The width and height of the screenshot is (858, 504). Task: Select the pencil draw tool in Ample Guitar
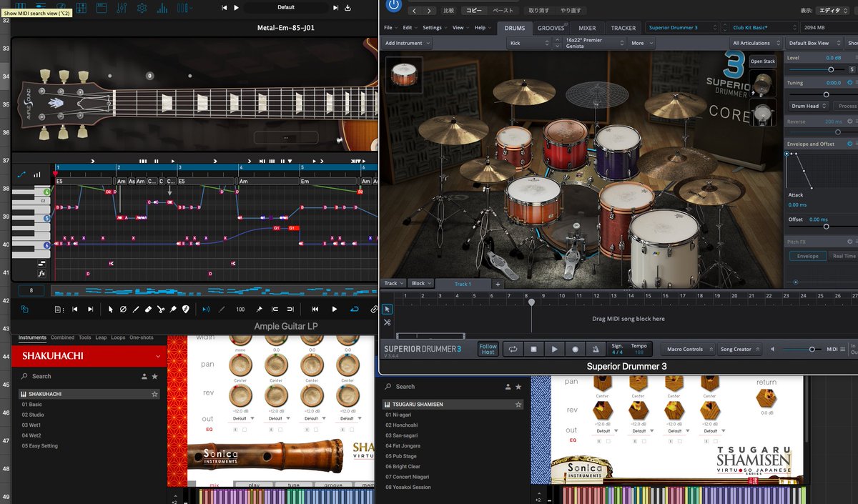136,309
